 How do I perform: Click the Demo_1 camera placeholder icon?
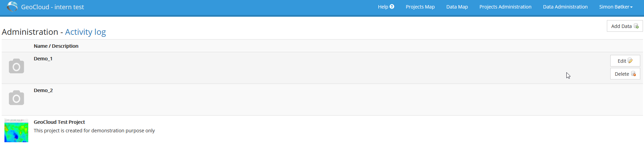[x=16, y=66]
